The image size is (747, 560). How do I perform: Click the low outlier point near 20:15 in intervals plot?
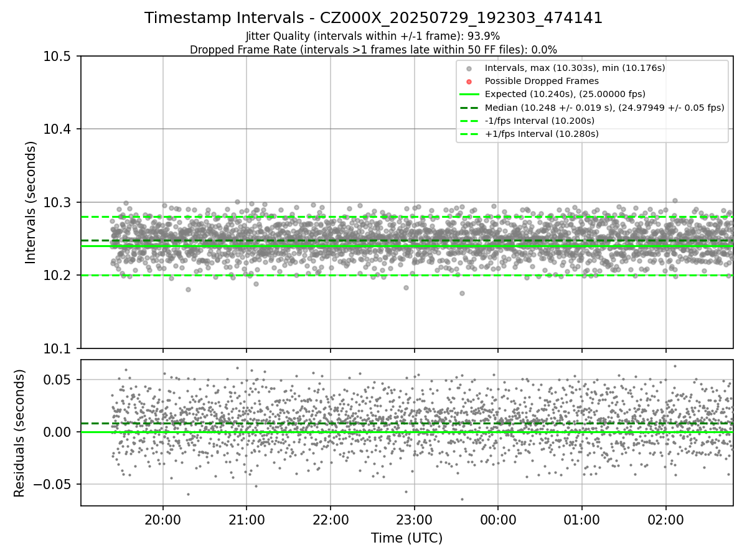pos(188,289)
